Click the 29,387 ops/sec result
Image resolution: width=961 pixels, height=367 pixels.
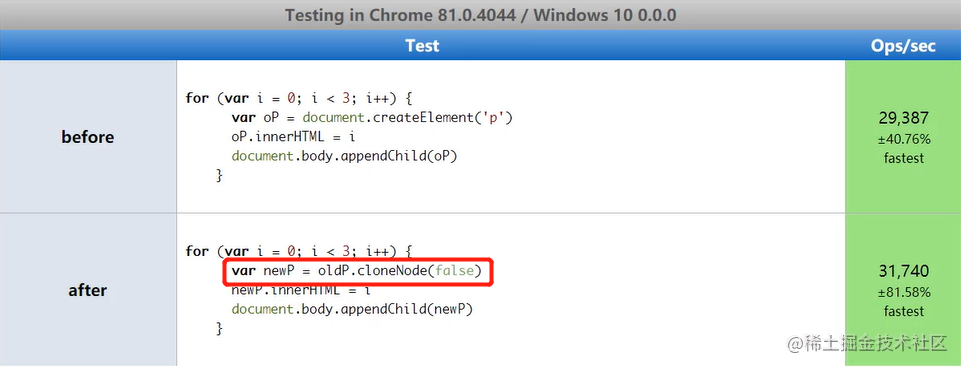pos(903,118)
